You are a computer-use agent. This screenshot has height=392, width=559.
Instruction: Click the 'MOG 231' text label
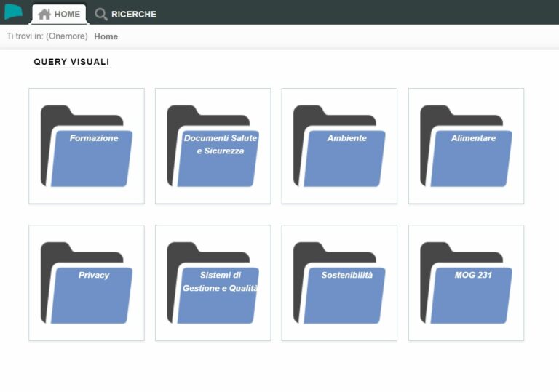[473, 275]
